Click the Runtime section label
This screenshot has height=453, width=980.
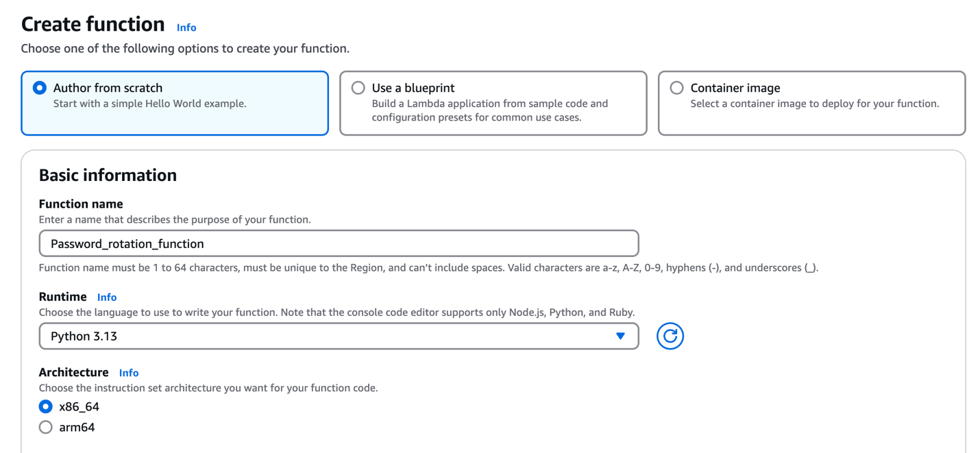[x=62, y=296]
